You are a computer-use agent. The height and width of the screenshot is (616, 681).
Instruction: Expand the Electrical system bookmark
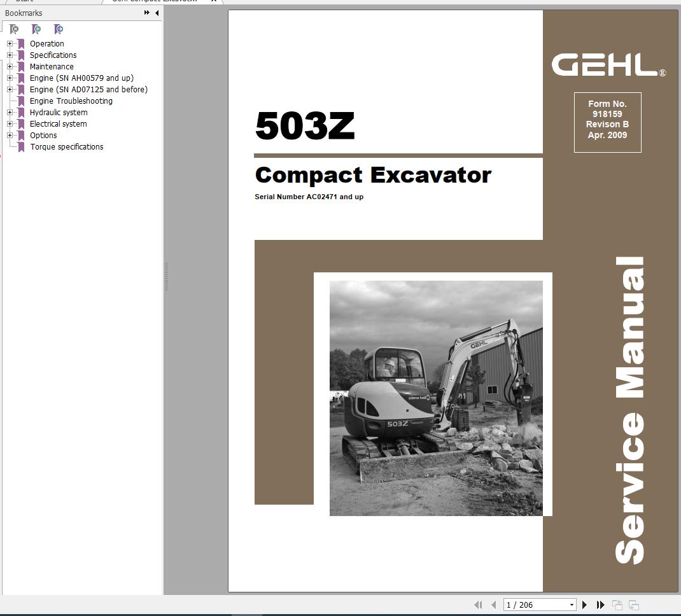tap(9, 123)
